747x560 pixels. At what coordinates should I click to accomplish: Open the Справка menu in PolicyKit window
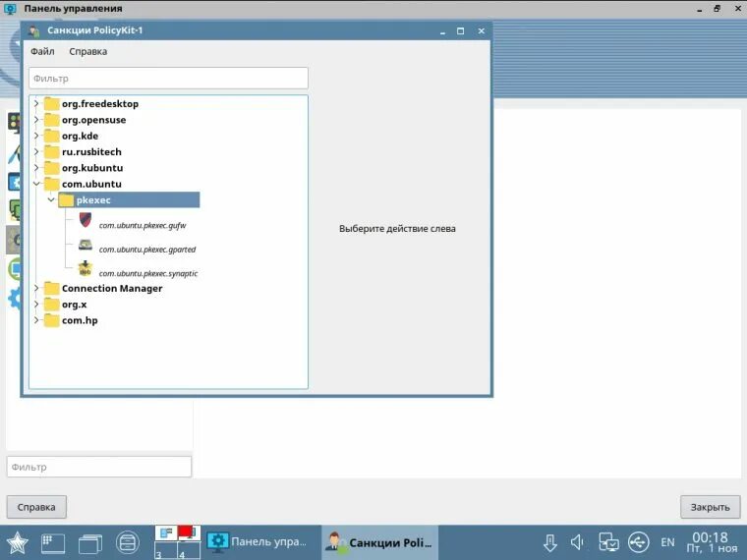tap(88, 51)
